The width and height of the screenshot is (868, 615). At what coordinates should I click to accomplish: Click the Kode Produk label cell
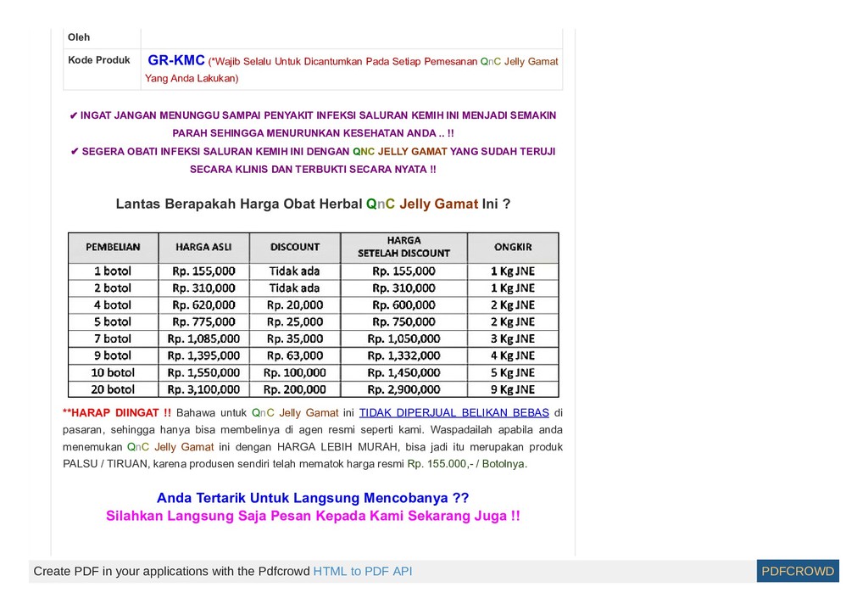[x=102, y=70]
